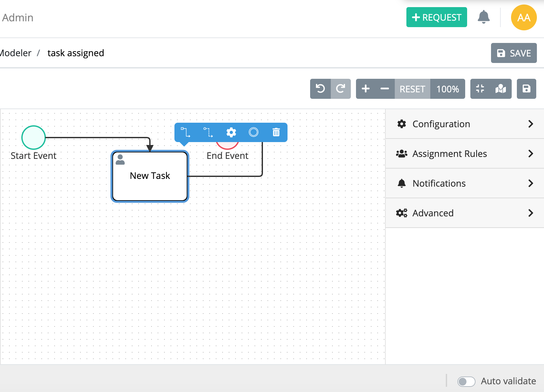Click the REQUEST button
Viewport: 544px width, 392px height.
tap(436, 17)
